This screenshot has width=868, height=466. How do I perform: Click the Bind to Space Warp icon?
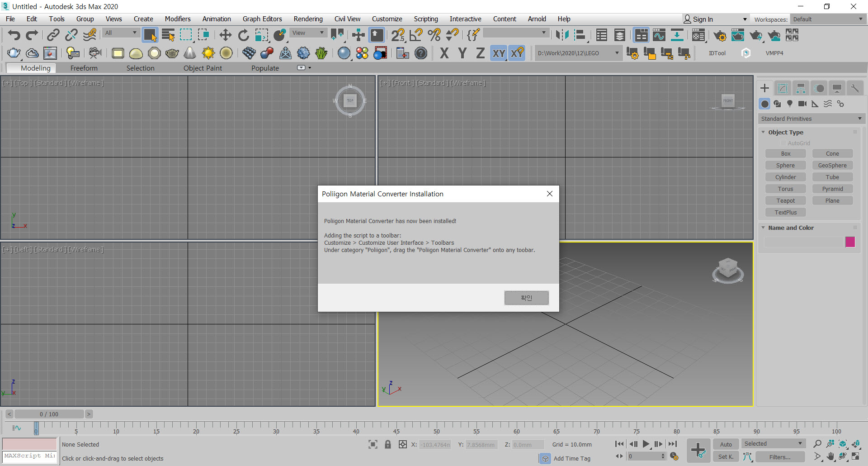point(90,35)
